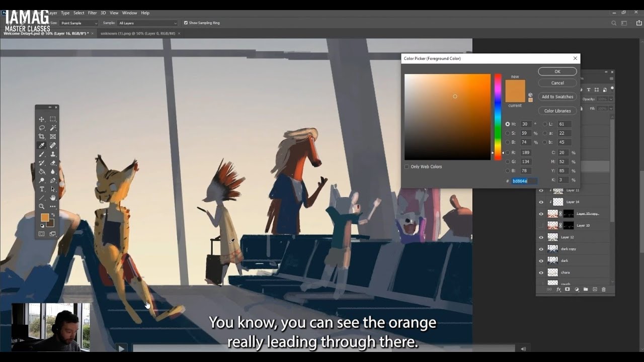
Task: Open the layer Fill dropdown
Action: click(611, 108)
